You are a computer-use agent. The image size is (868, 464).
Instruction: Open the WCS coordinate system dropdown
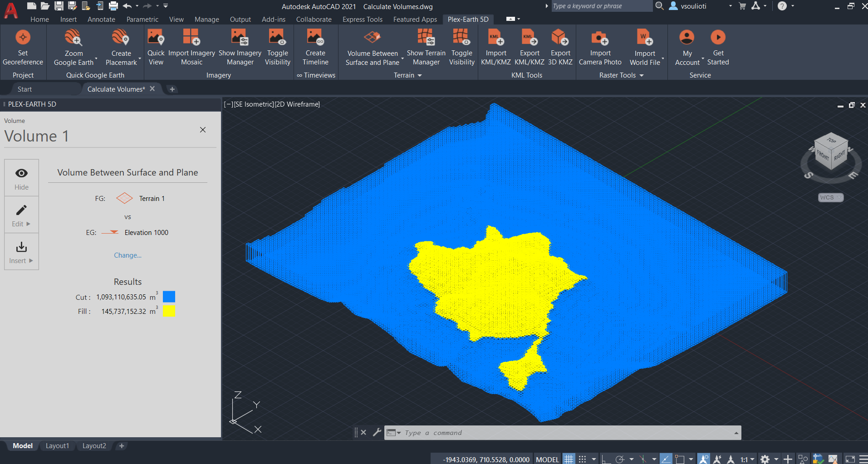pyautogui.click(x=831, y=197)
